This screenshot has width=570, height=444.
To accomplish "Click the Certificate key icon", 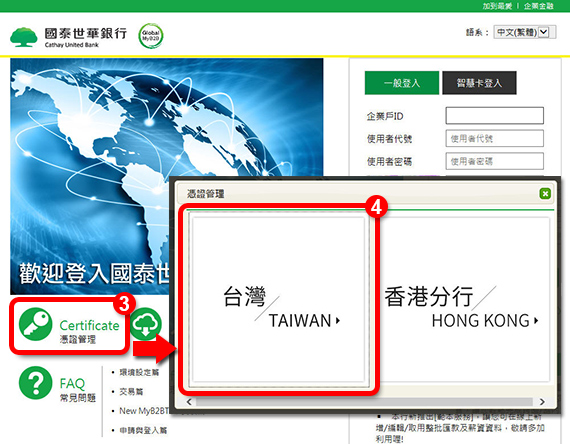I will click(35, 324).
